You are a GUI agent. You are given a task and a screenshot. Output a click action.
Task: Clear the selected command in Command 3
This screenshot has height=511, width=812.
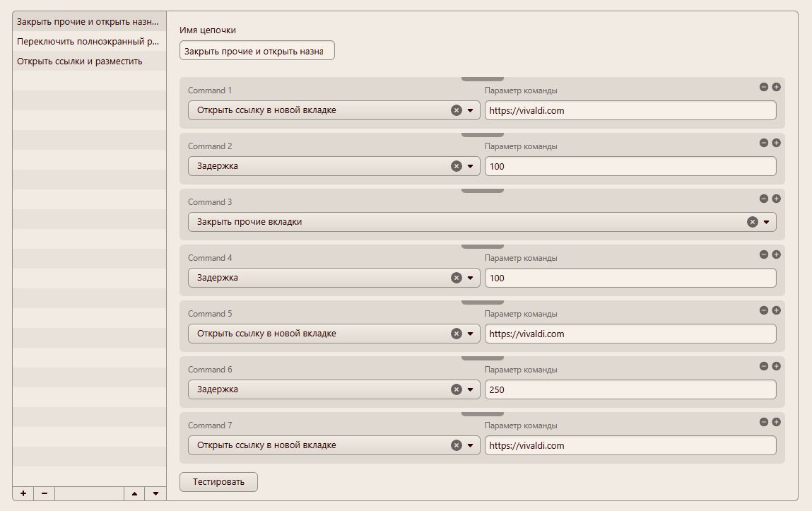point(752,222)
